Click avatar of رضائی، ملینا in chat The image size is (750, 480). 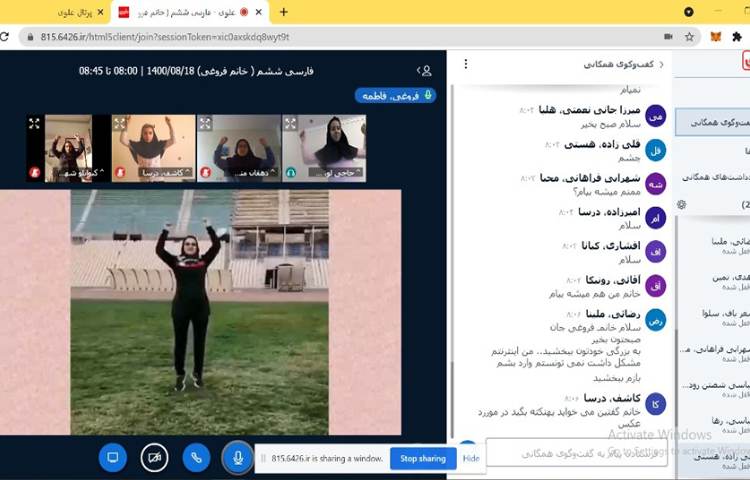pos(655,320)
